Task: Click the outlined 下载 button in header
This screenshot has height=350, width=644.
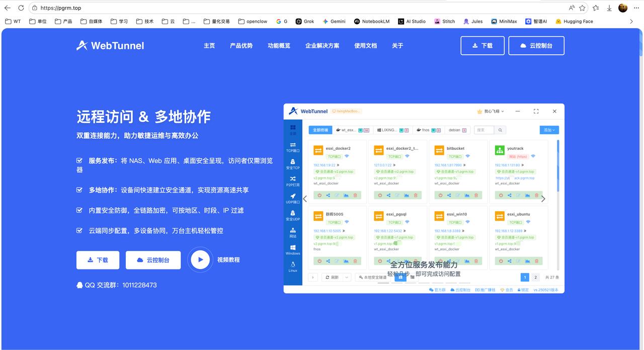Action: tap(482, 45)
